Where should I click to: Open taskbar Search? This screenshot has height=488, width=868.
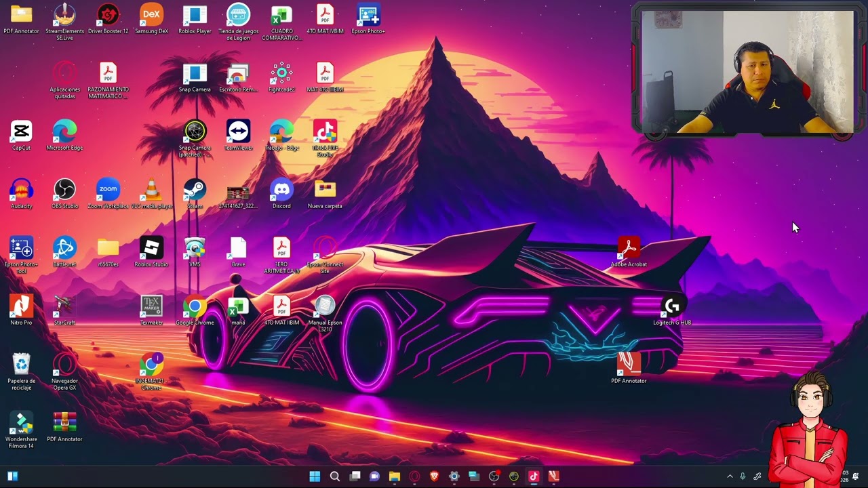click(335, 476)
